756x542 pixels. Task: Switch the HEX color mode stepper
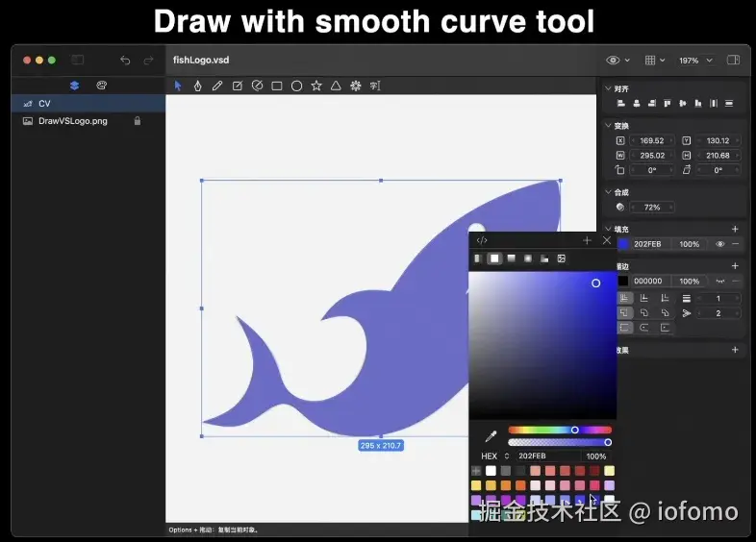[507, 456]
